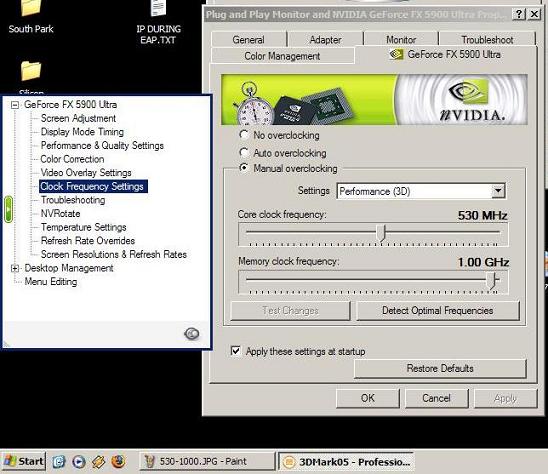Image resolution: width=548 pixels, height=474 pixels.
Task: Click the green NVIDIA menu slide-out handle
Action: point(8,209)
